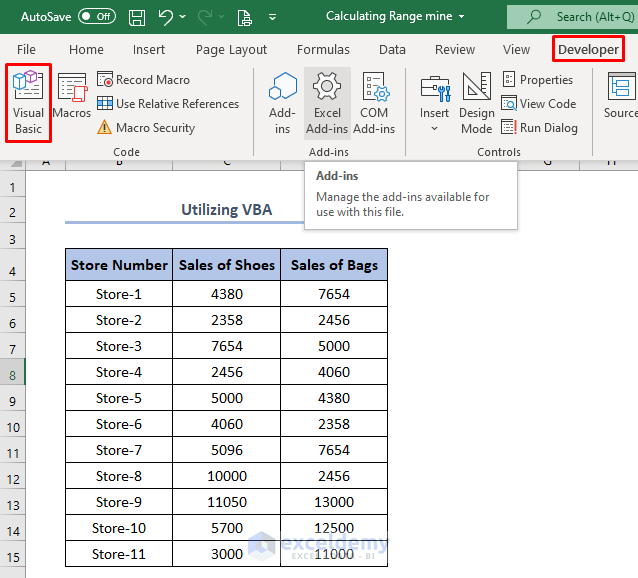Open the File tab
638x578 pixels.
tap(26, 50)
